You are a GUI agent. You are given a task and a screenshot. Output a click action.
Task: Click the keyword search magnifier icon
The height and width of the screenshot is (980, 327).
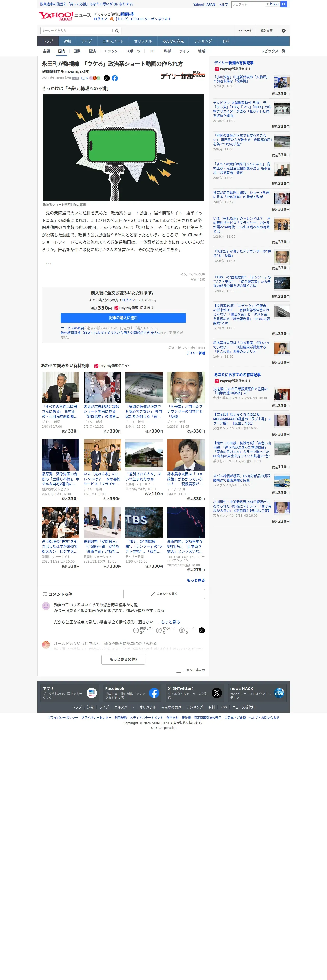pyautogui.click(x=117, y=31)
